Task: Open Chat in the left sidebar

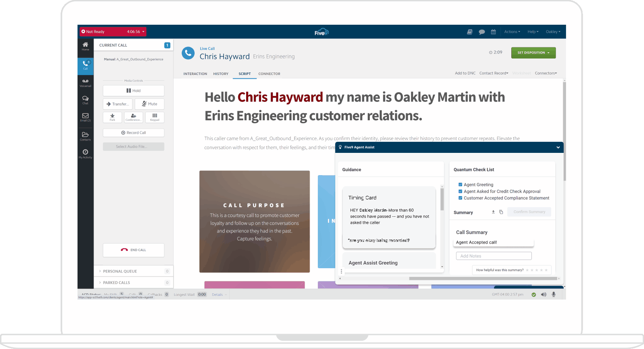Action: (x=85, y=100)
